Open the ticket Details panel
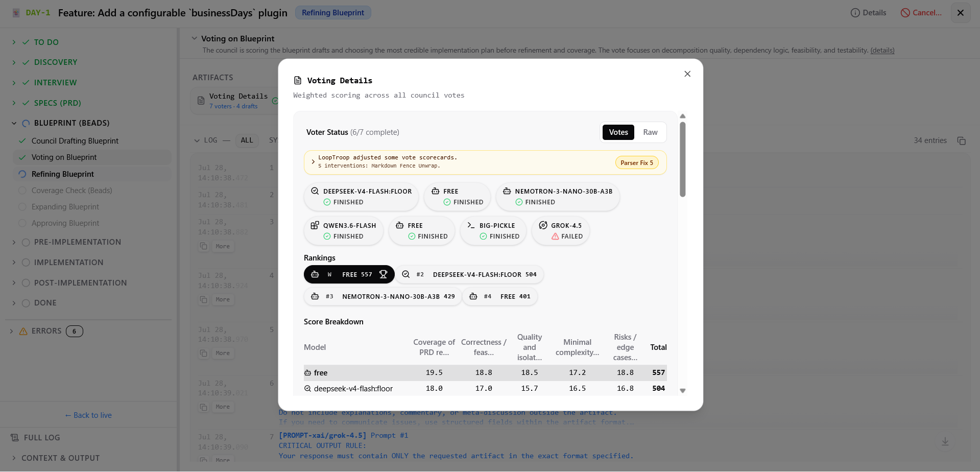 tap(868, 13)
